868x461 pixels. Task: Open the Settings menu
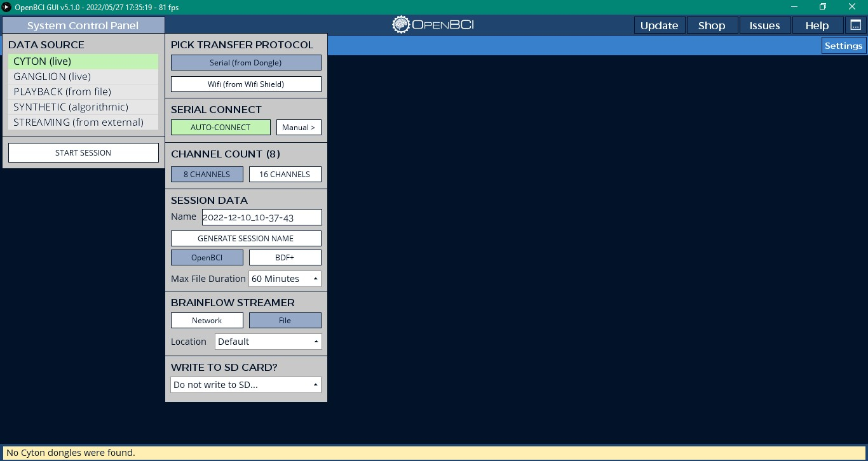click(x=844, y=46)
